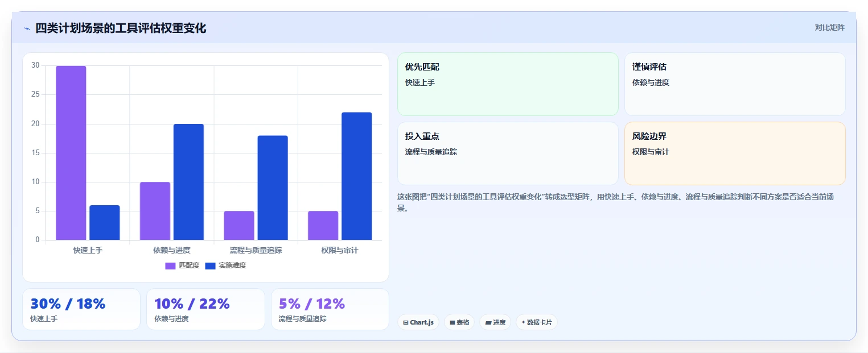The image size is (868, 353).
Task: Open the 投入重点 matrix card
Action: point(508,153)
